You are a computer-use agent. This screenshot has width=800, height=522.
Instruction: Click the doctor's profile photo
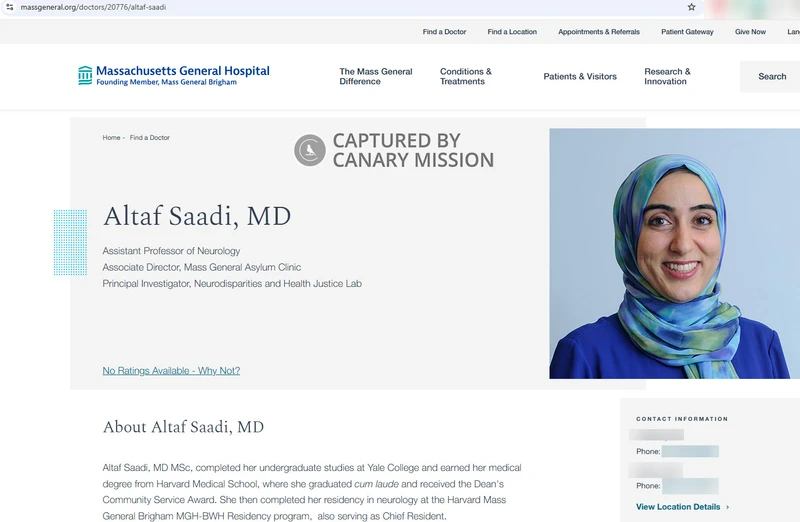pos(674,254)
